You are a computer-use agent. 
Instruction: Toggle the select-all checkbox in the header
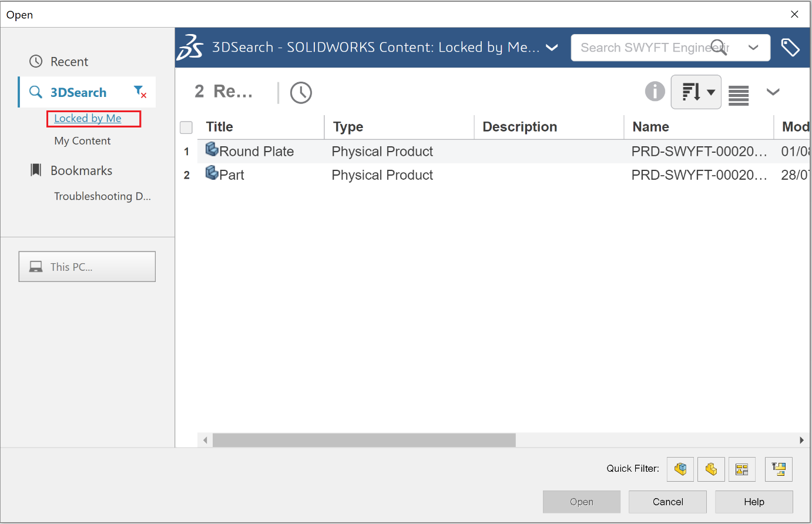186,127
